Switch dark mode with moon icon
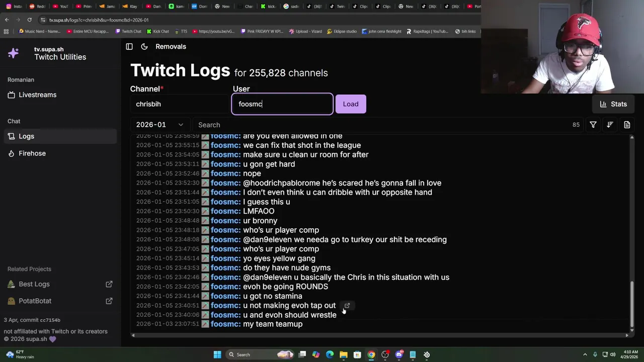This screenshot has width=644, height=362. click(x=144, y=46)
